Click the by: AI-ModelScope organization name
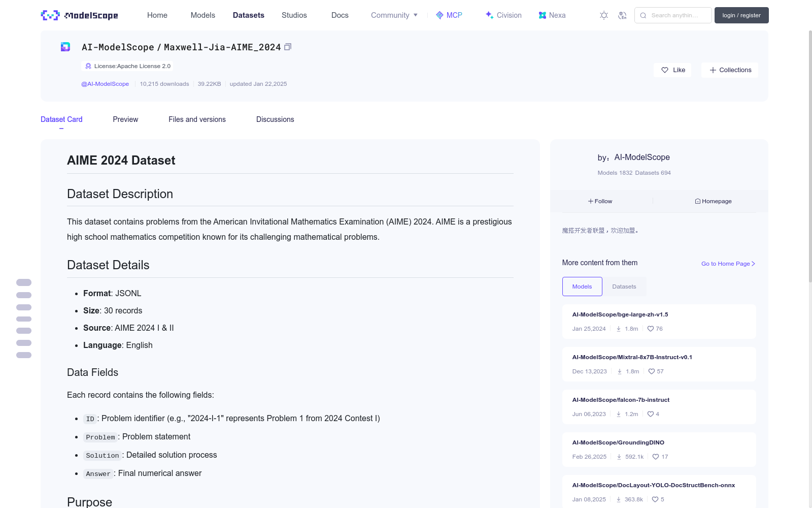This screenshot has width=812, height=508. tap(642, 157)
